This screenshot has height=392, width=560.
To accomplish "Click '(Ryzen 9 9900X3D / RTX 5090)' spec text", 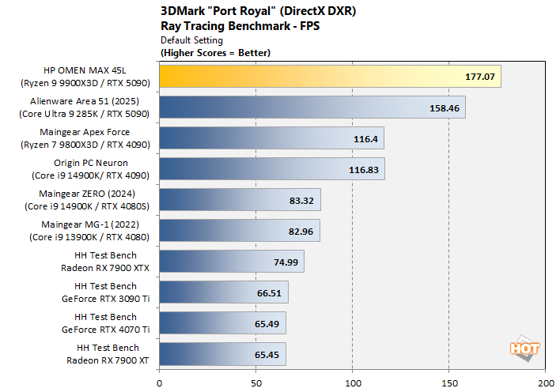I will pos(85,83).
